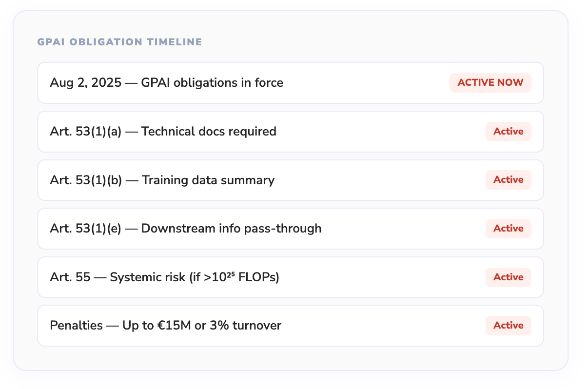Click the Art. 53(1)(b) article reference
This screenshot has width=588, height=389.
86,180
